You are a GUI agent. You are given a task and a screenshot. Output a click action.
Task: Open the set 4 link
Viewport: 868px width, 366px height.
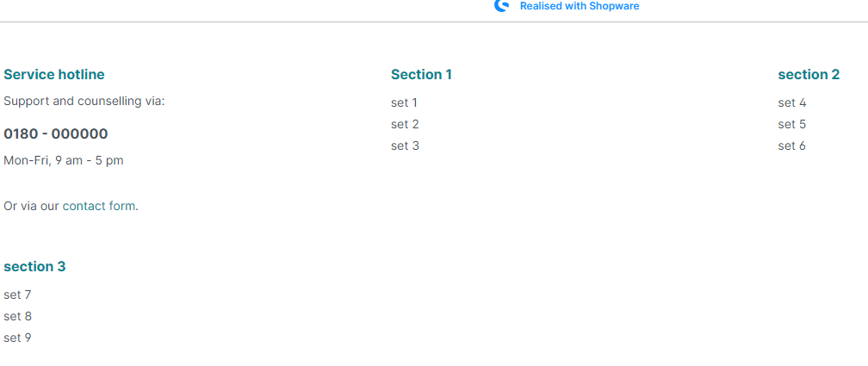click(791, 103)
